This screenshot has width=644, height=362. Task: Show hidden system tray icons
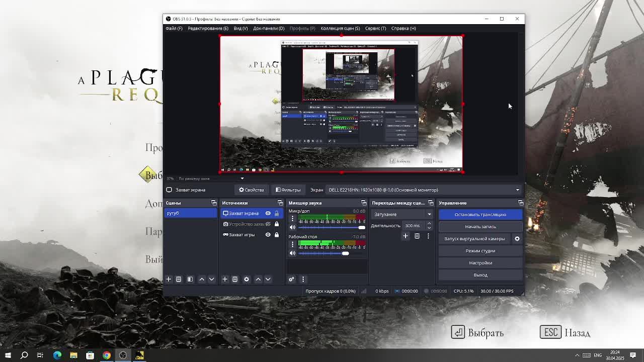pyautogui.click(x=577, y=355)
